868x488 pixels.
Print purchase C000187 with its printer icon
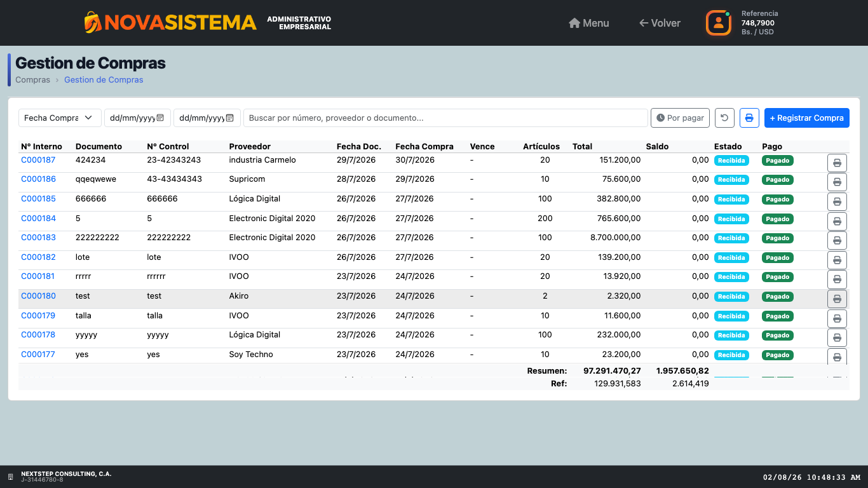click(x=837, y=163)
